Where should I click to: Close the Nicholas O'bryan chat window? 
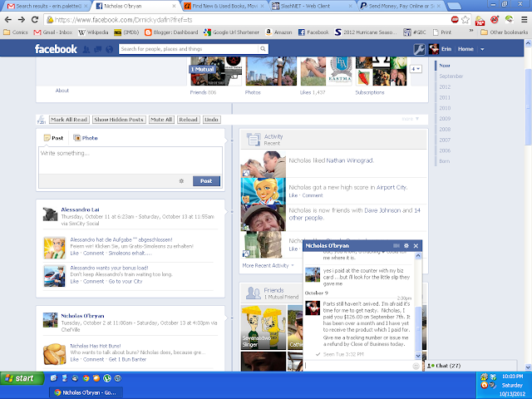[416, 246]
